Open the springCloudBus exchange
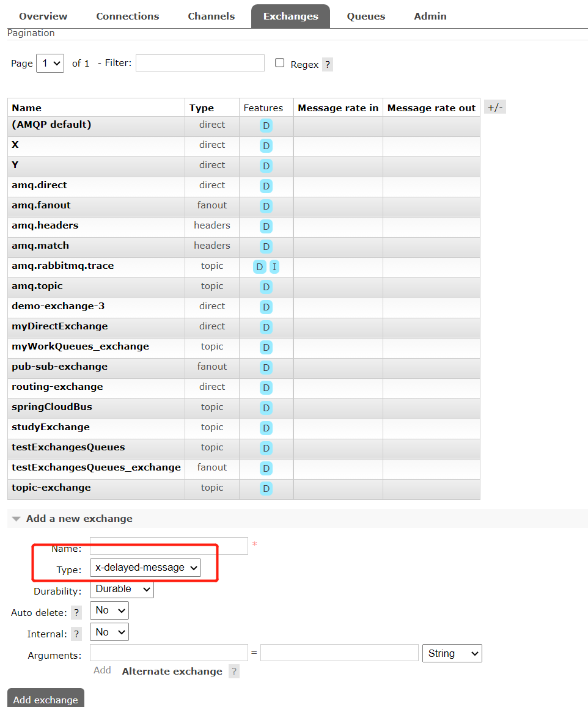 [x=52, y=407]
